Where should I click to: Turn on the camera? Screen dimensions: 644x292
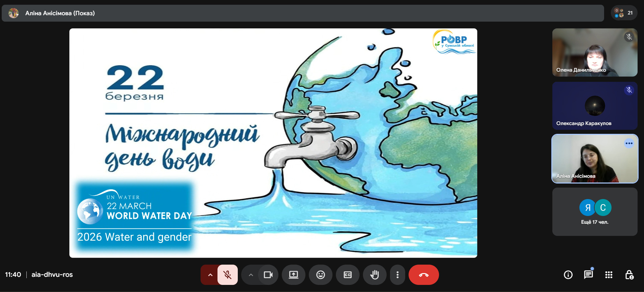click(268, 275)
